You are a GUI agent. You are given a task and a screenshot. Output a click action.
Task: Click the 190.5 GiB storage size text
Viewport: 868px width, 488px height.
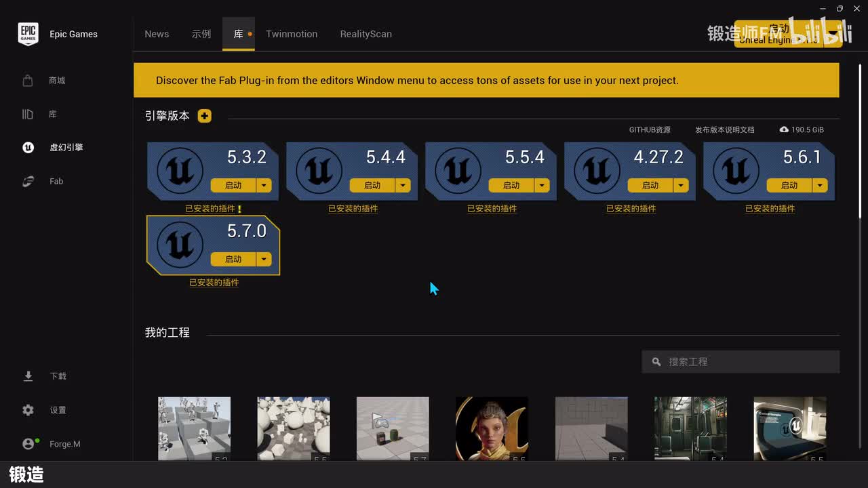pyautogui.click(x=808, y=129)
